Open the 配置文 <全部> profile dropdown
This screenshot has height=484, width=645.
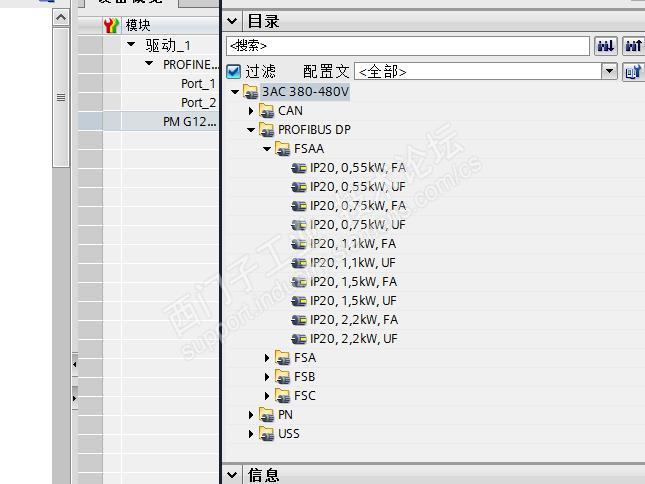point(609,72)
